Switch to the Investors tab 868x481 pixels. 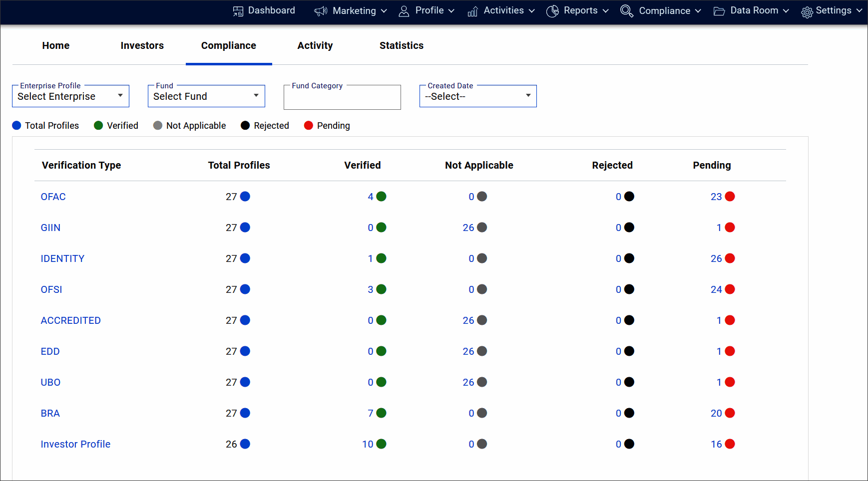tap(142, 45)
